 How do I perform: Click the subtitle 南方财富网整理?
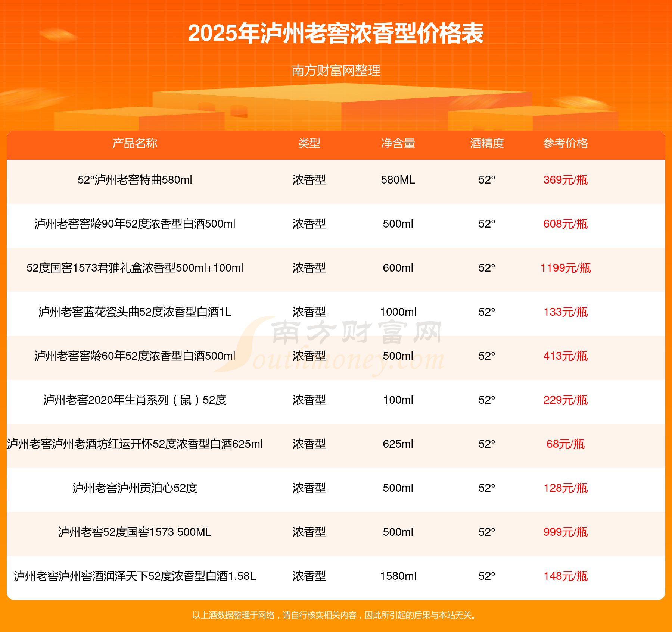(336, 70)
